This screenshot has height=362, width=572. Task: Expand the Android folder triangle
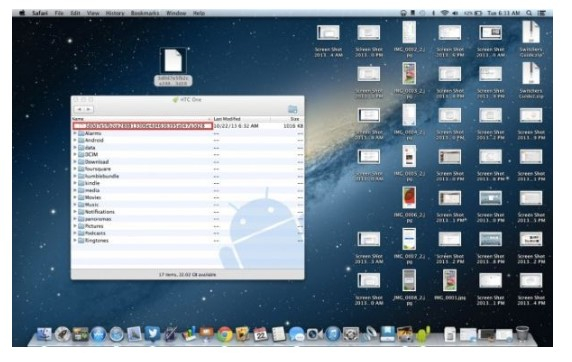pyautogui.click(x=75, y=140)
